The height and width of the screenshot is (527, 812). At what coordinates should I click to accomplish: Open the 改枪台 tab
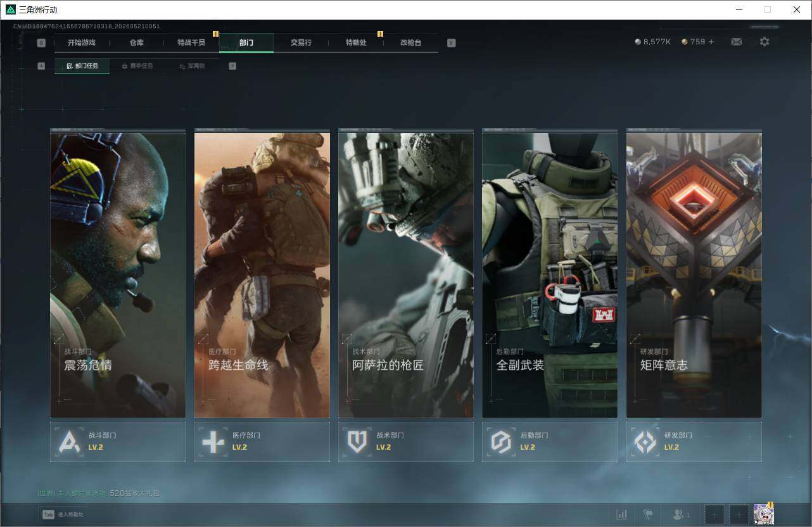point(410,43)
